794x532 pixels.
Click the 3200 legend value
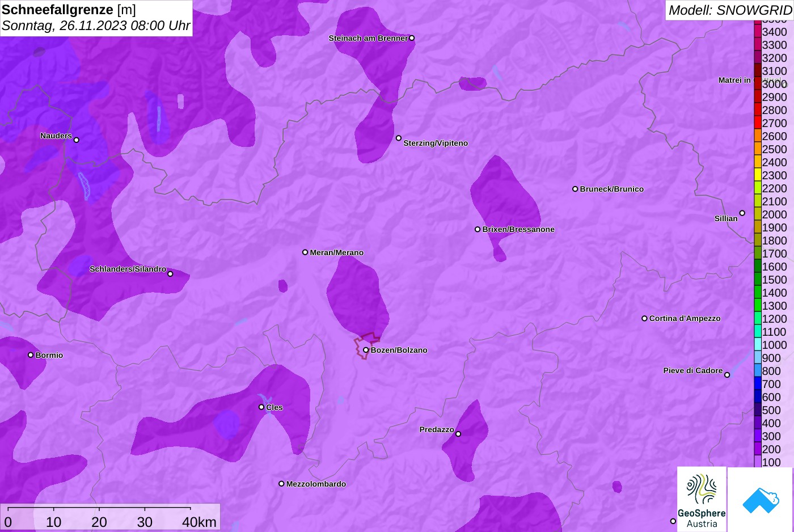[774, 58]
